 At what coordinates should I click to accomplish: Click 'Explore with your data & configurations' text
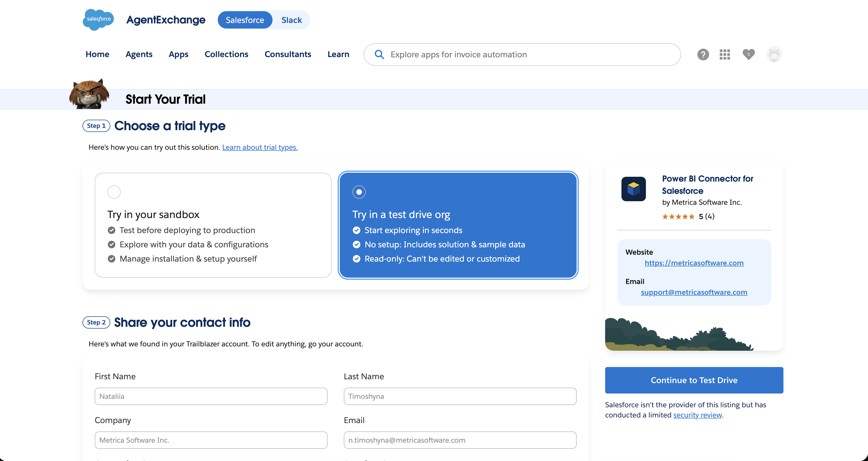click(x=194, y=245)
